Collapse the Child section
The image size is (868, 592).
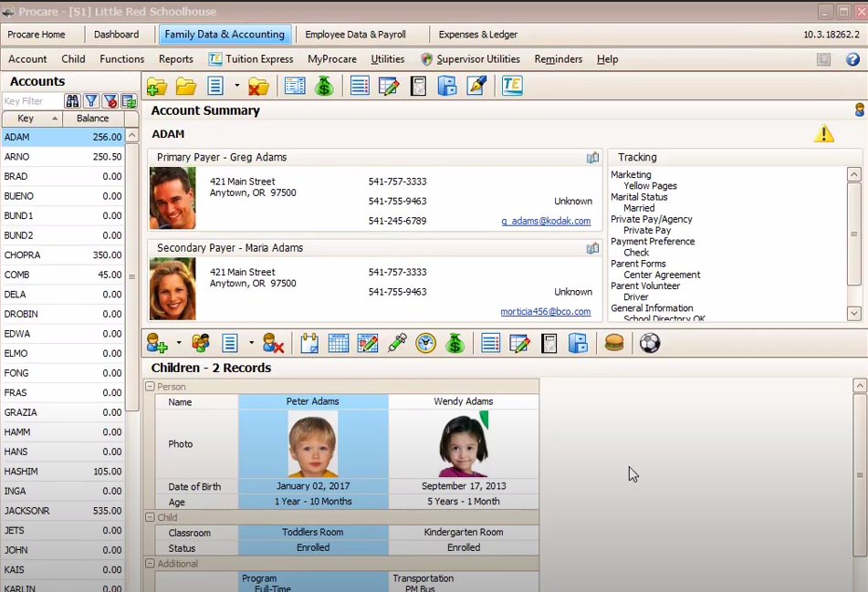click(x=150, y=517)
